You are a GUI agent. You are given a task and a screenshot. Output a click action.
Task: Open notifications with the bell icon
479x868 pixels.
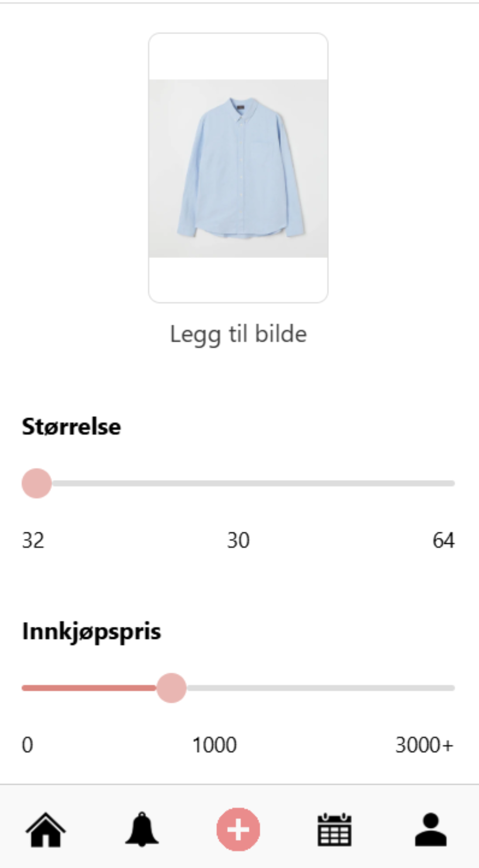(142, 829)
